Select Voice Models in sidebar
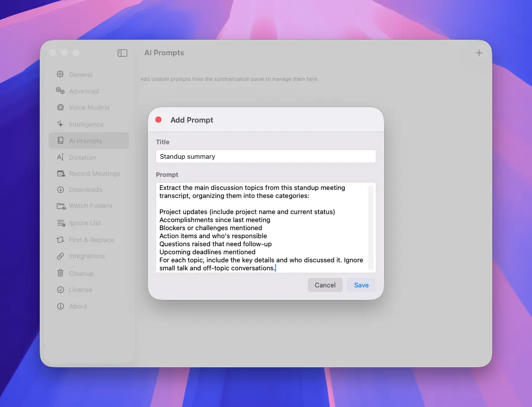Image resolution: width=532 pixels, height=407 pixels. point(89,107)
